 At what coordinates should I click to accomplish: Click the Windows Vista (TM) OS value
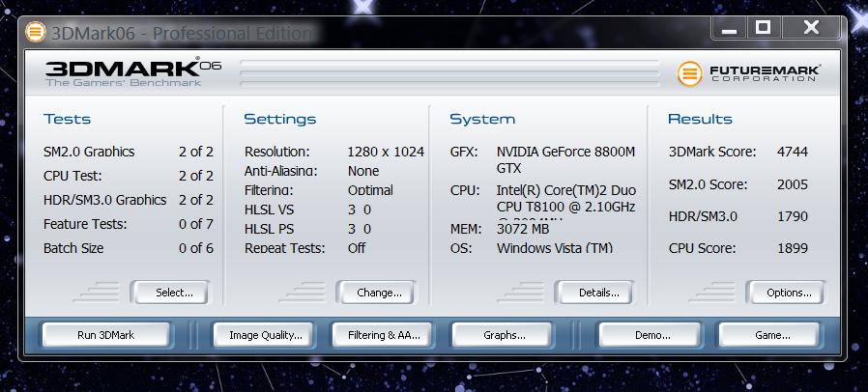(x=555, y=248)
